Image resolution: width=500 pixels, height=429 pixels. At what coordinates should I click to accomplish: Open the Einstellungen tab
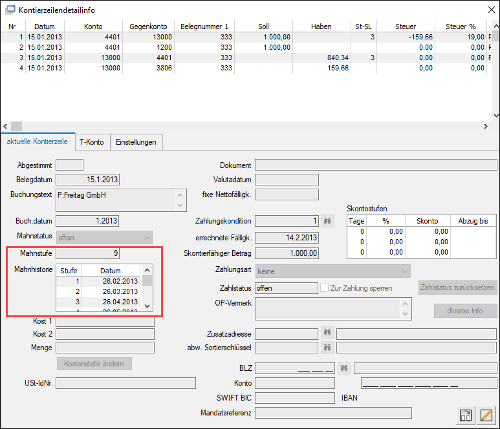(x=136, y=142)
